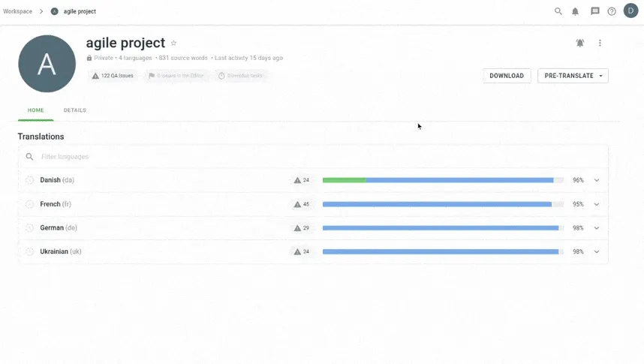Viewport: 644px width, 364px height.
Task: Switch to the Details tab
Action: (x=75, y=110)
